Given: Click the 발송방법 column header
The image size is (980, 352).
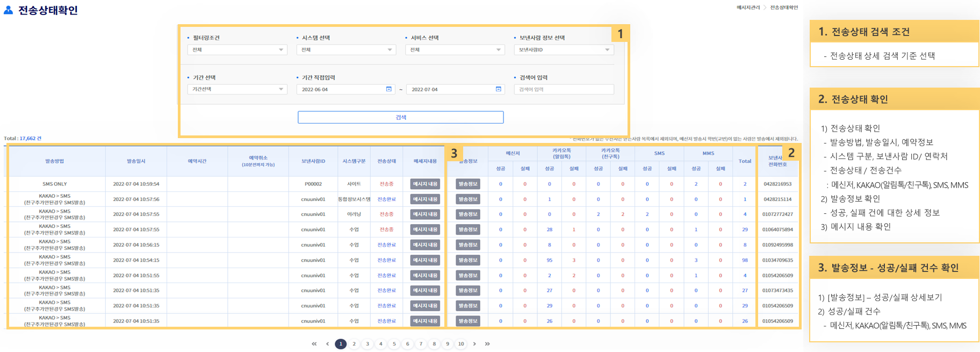Looking at the screenshot, I should [x=55, y=161].
